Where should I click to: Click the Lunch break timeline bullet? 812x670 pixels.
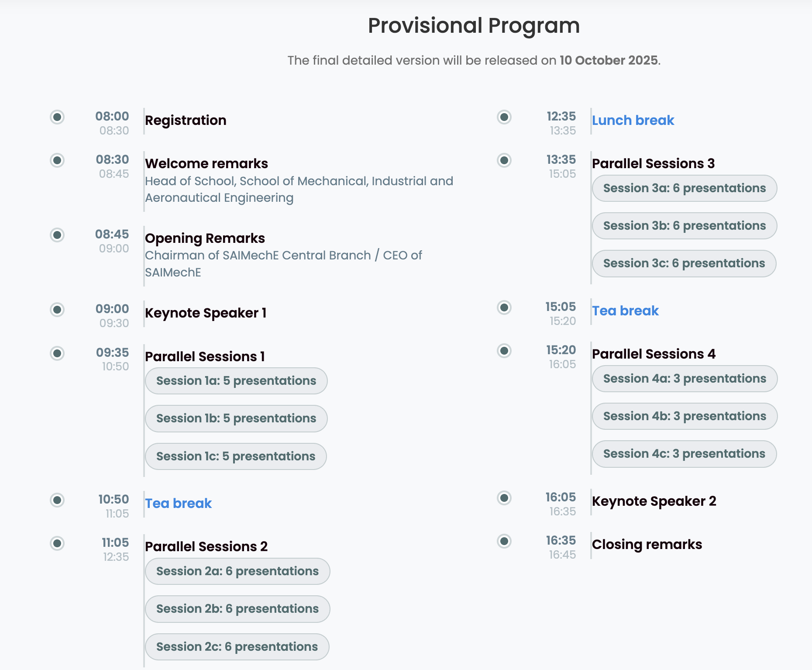click(504, 117)
